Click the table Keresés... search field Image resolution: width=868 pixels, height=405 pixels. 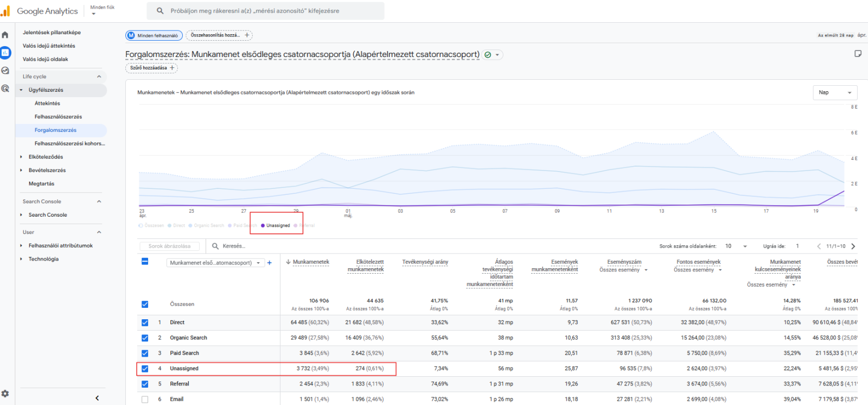[x=234, y=246]
